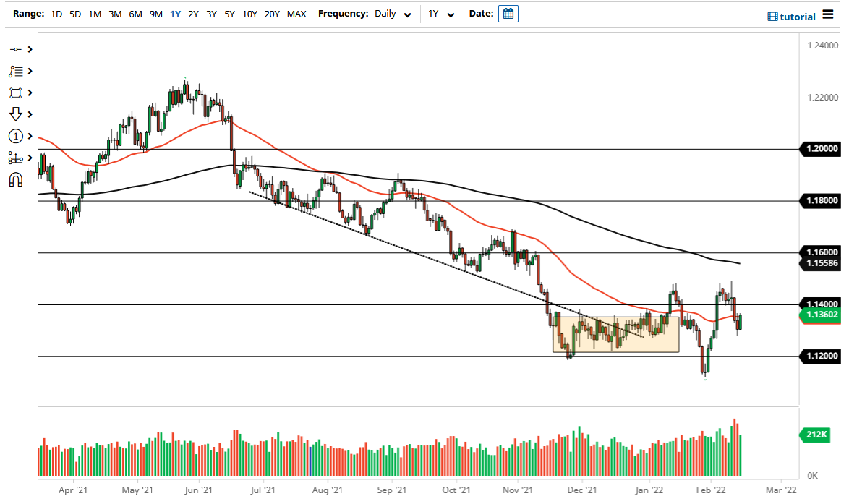
Task: Select the 1D range option
Action: pyautogui.click(x=56, y=13)
